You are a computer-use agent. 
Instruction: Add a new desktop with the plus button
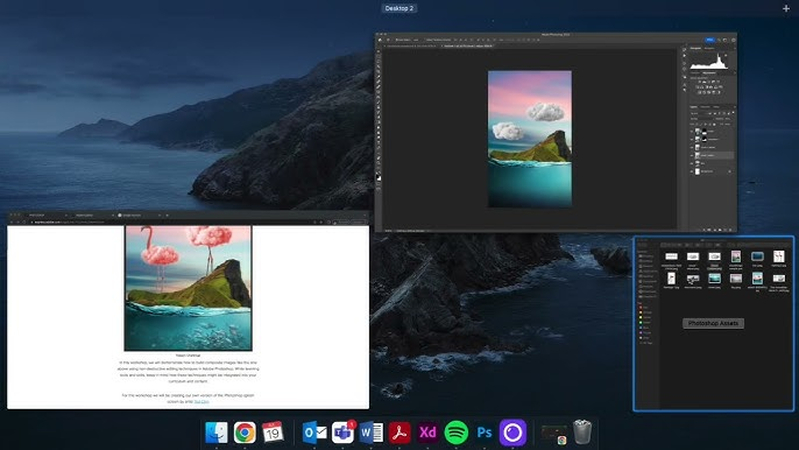[x=786, y=8]
